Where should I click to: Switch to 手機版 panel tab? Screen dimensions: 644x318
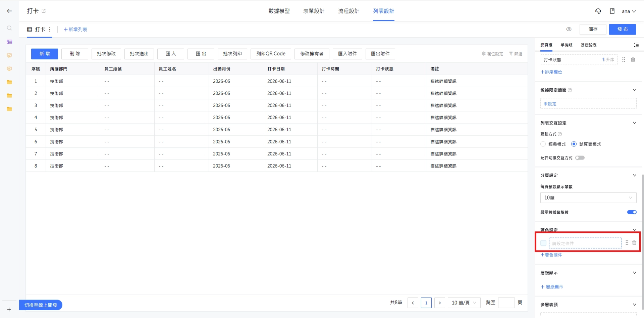(x=567, y=45)
